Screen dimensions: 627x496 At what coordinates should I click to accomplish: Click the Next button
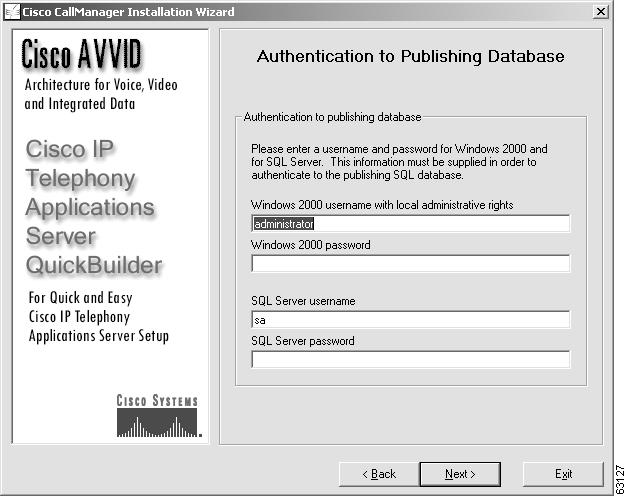click(460, 474)
